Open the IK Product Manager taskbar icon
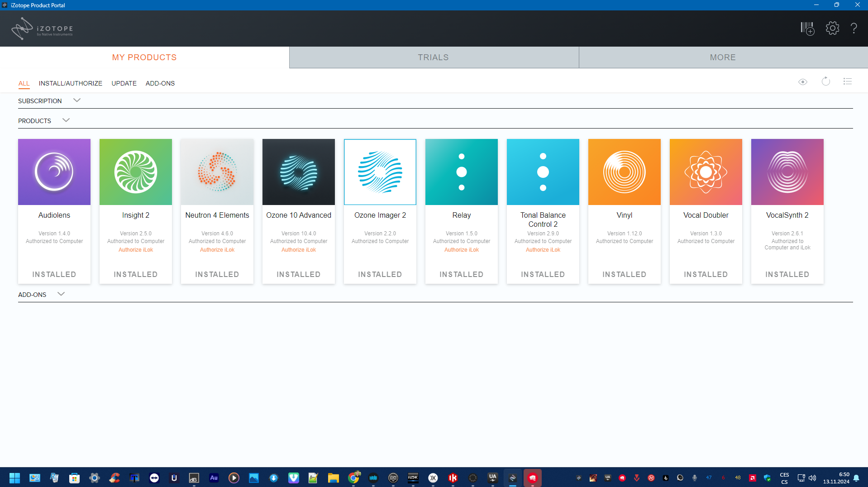868x487 pixels. coord(453,478)
